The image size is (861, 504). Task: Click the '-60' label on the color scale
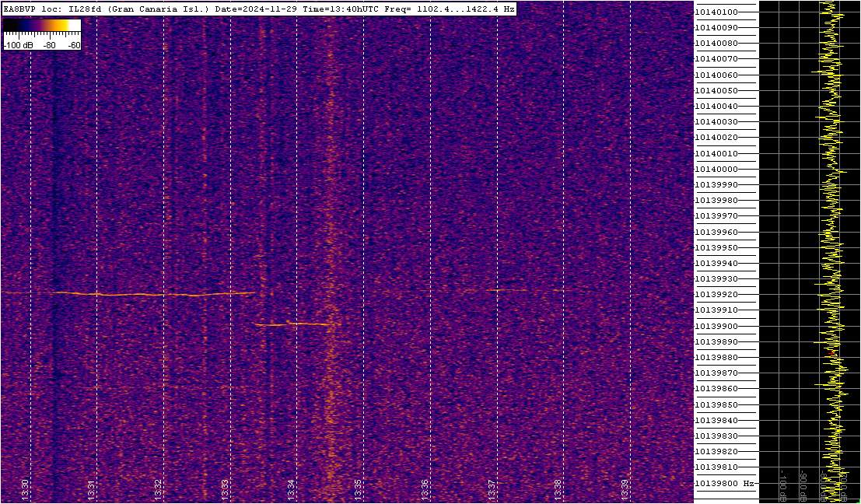point(74,46)
